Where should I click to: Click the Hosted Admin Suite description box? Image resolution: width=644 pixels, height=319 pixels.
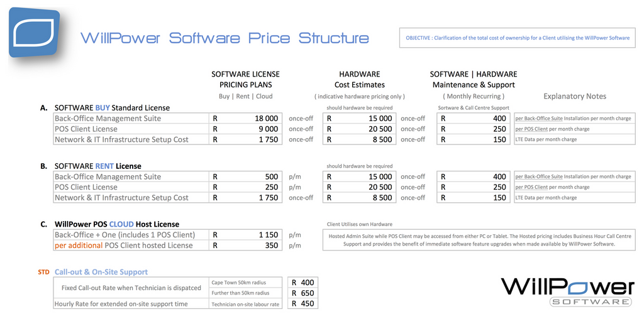479,240
